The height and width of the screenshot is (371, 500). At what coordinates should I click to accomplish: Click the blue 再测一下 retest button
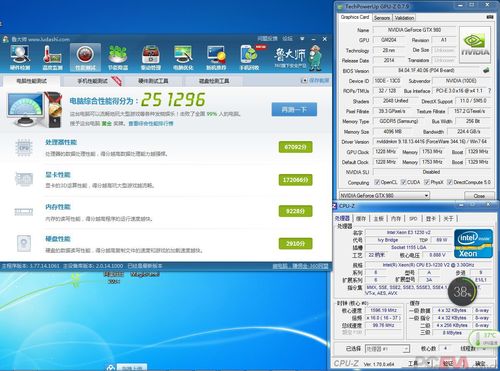pyautogui.click(x=294, y=109)
